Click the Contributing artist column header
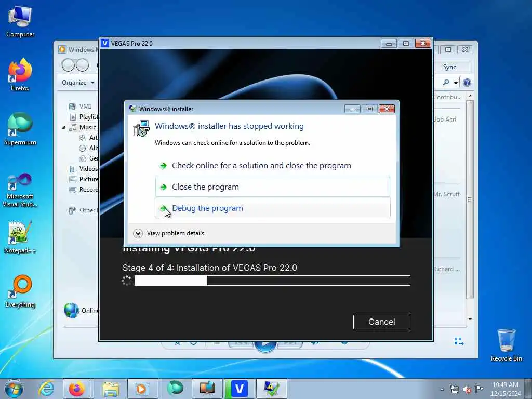 click(447, 97)
